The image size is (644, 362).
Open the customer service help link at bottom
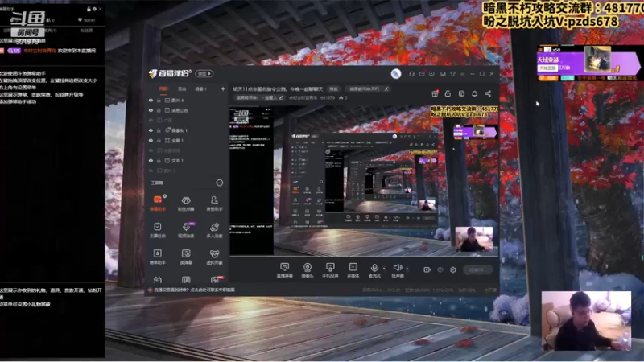click(194, 290)
